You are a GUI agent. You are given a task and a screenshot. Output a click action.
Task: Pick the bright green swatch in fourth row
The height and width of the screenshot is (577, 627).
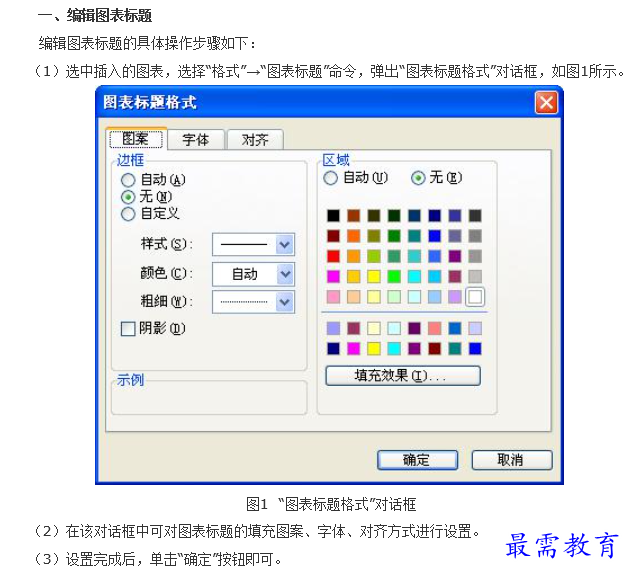[394, 276]
